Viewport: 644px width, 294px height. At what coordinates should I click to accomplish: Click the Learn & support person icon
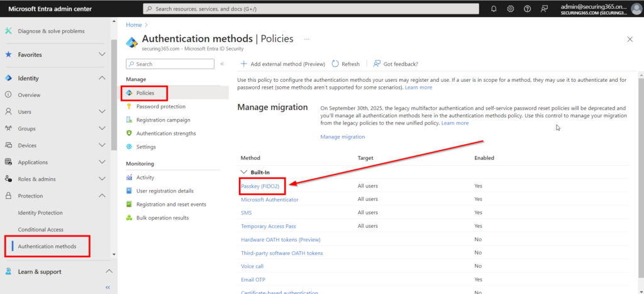coord(8,271)
